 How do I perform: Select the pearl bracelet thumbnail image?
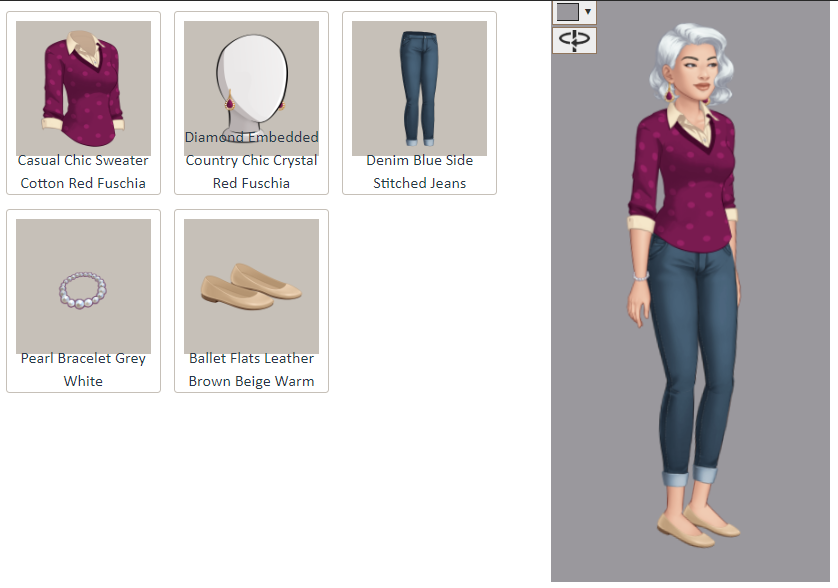(83, 286)
